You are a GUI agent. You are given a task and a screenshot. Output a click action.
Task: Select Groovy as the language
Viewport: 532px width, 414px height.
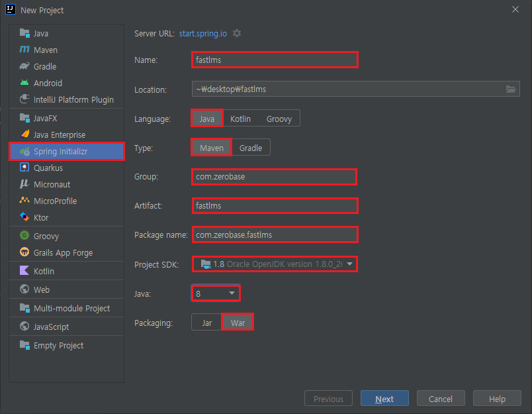[279, 119]
